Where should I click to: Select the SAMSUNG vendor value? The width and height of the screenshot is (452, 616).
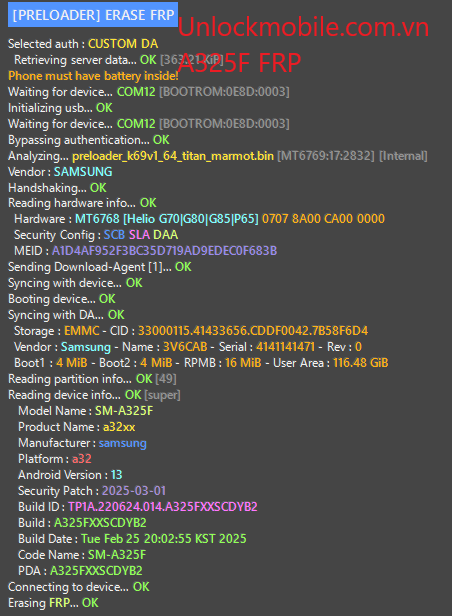tap(83, 172)
